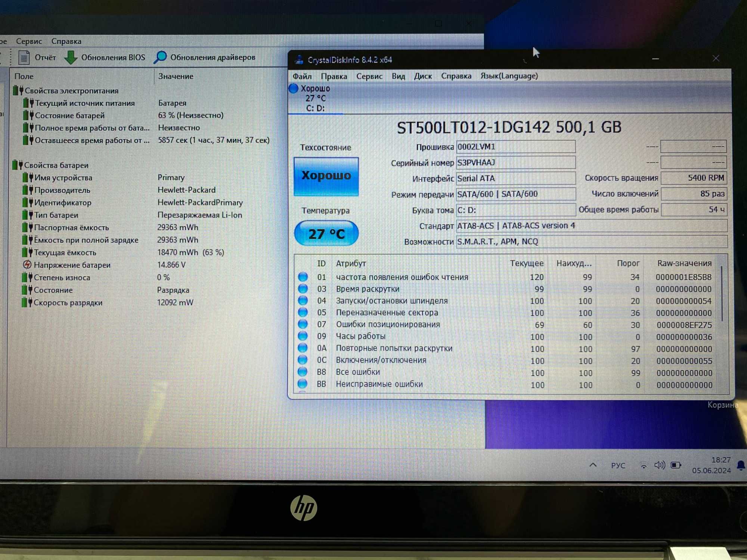Click the Возможности field S.M.A.R.T., APM, NCQ

tap(592, 242)
